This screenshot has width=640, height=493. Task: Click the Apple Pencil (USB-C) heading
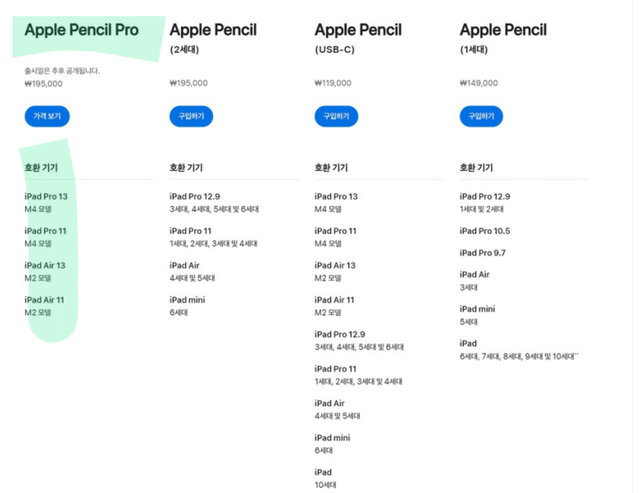click(x=358, y=31)
